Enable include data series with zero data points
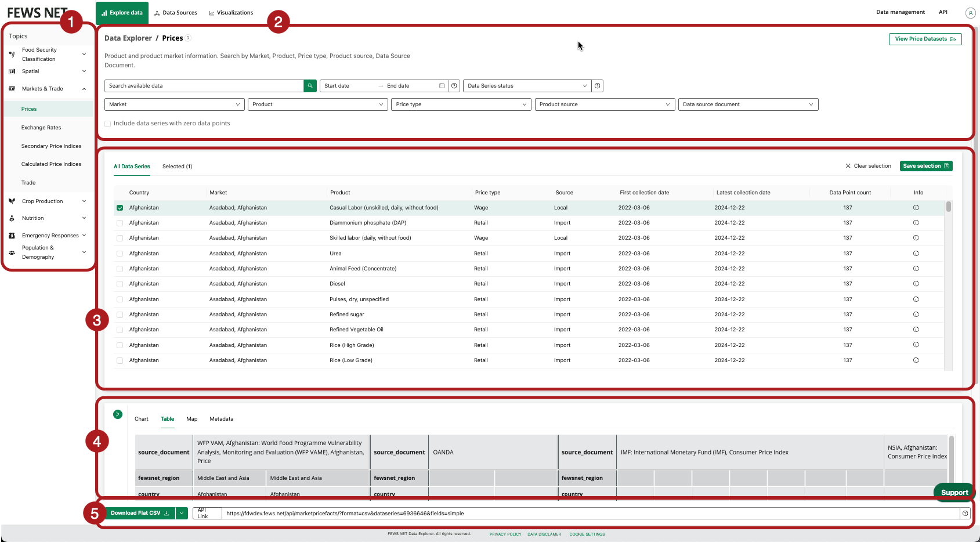The height and width of the screenshot is (542, 980). click(x=108, y=124)
